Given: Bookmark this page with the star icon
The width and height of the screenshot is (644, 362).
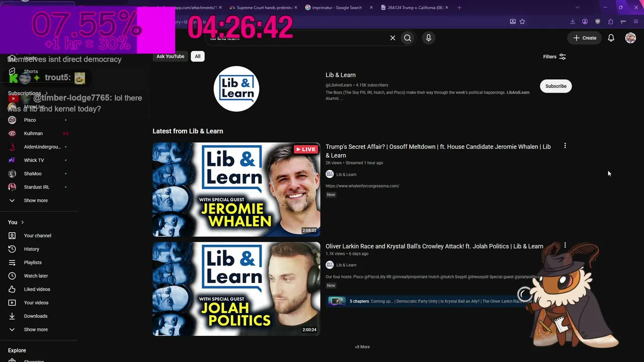Looking at the screenshot, I should coord(522,22).
